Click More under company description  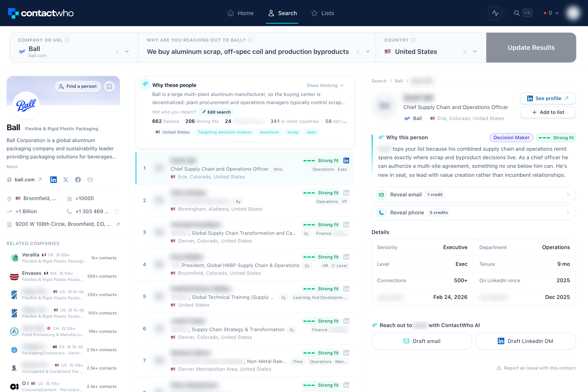pyautogui.click(x=12, y=167)
